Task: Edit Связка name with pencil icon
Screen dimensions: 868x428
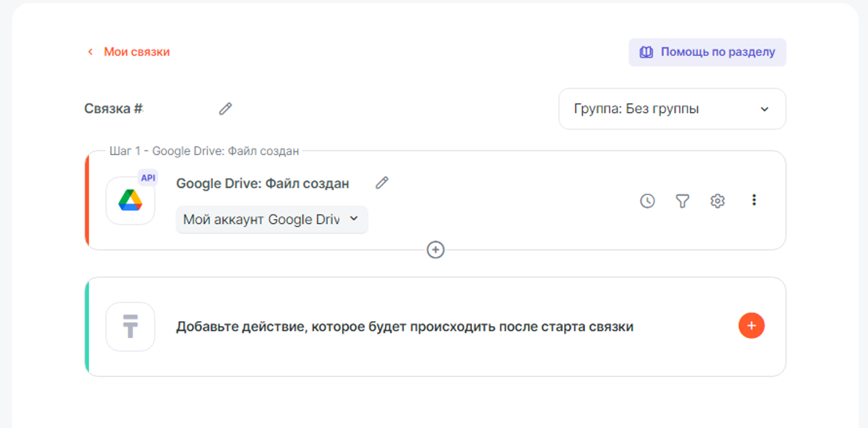Action: click(x=226, y=109)
